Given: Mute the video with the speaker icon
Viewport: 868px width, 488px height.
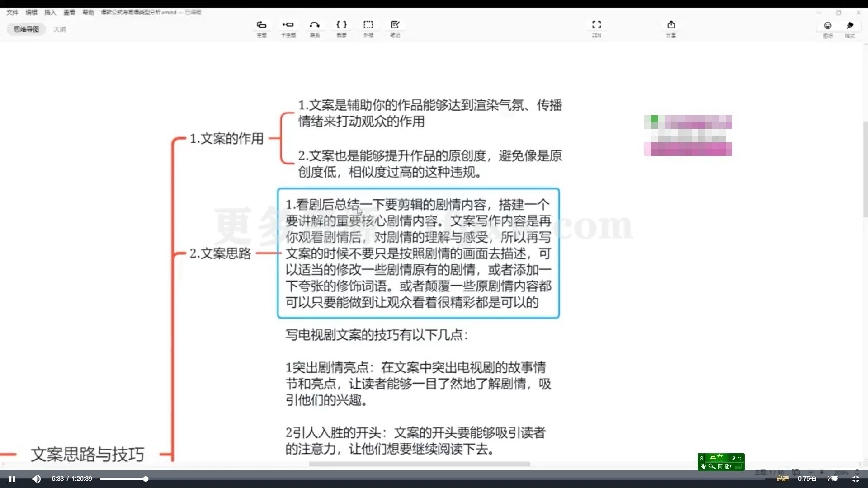Looking at the screenshot, I should [36, 479].
